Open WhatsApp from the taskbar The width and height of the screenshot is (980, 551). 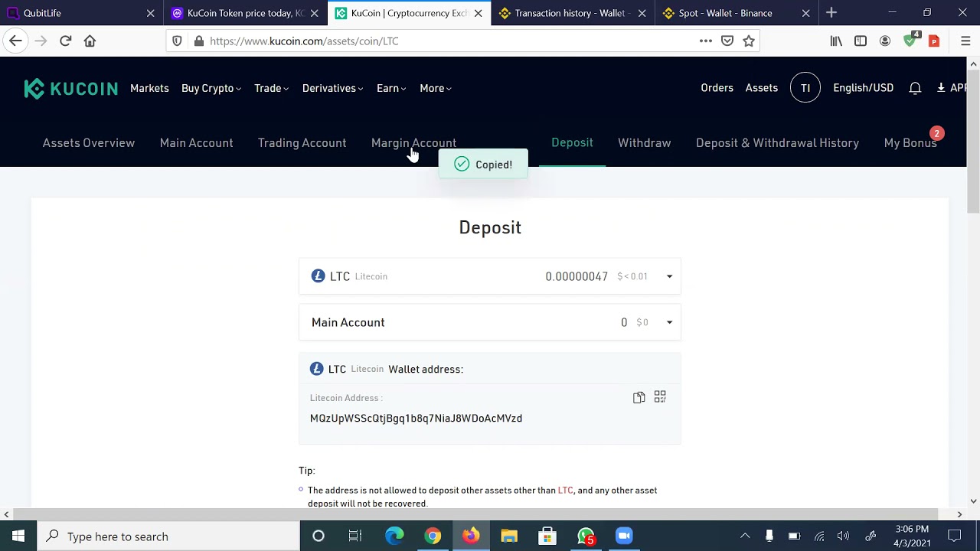tap(586, 536)
